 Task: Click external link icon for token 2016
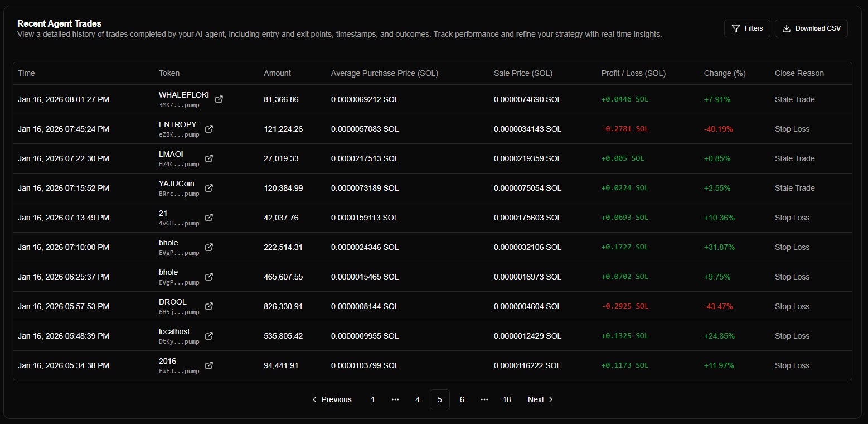(209, 365)
